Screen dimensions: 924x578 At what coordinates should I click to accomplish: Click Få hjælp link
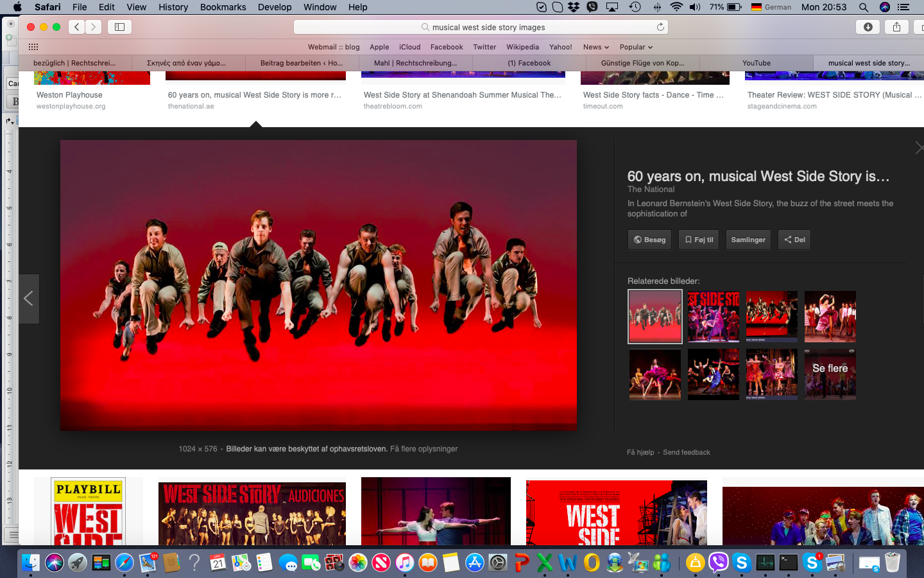click(640, 452)
